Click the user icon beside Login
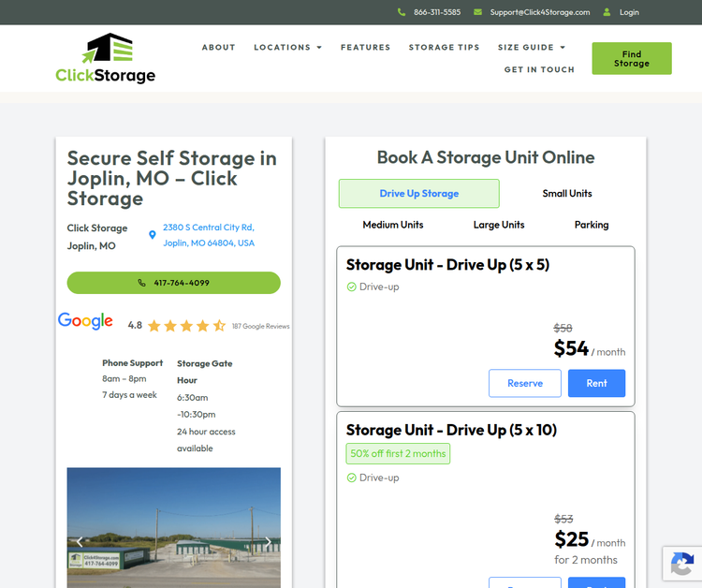This screenshot has height=588, width=702. pyautogui.click(x=607, y=12)
